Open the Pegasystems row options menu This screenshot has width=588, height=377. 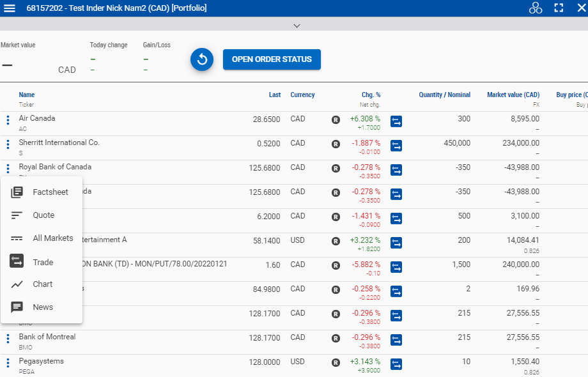(x=8, y=363)
